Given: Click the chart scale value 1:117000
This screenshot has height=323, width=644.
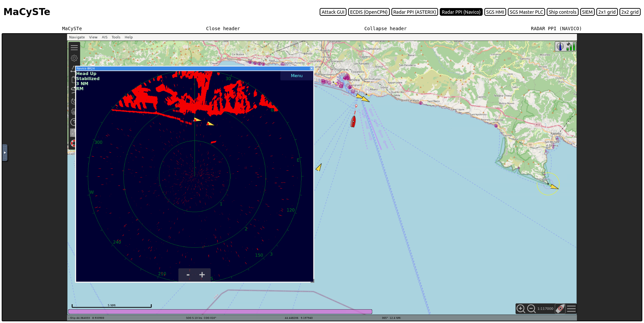Looking at the screenshot, I should coord(545,309).
